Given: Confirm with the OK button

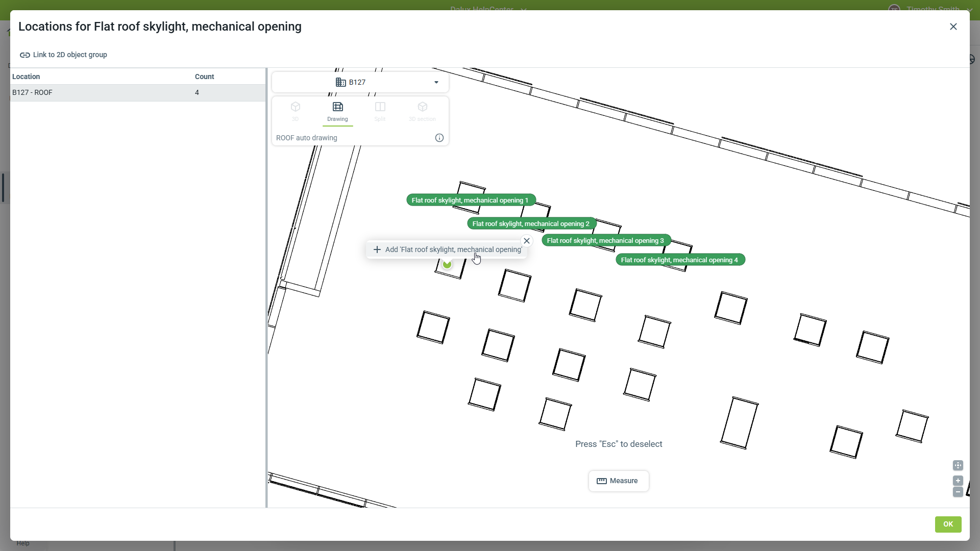Looking at the screenshot, I should 948,524.
